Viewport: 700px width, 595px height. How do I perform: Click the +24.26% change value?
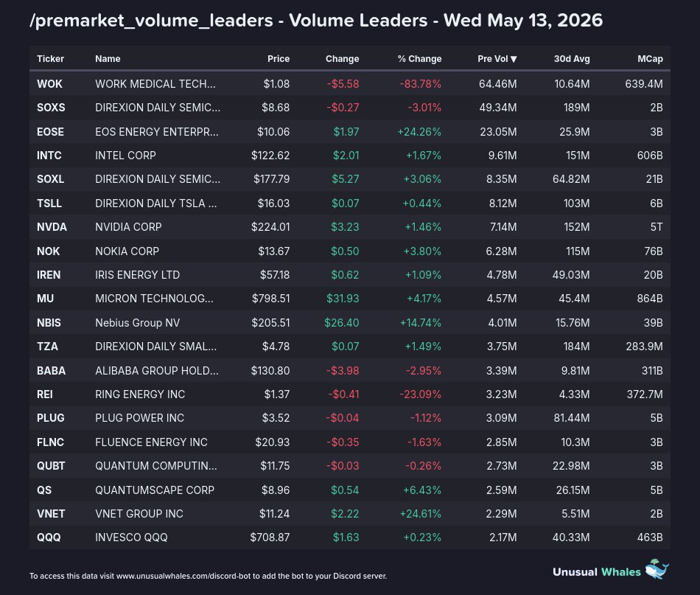[x=419, y=132]
